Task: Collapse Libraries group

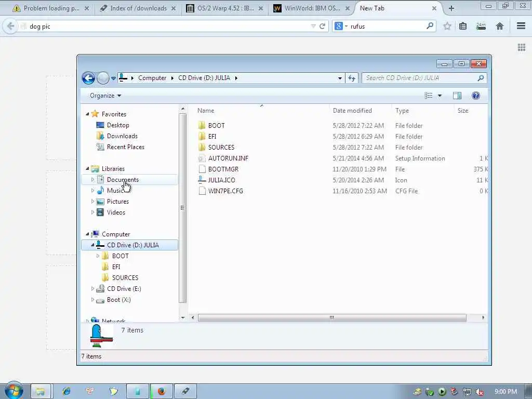Action: 87,169
